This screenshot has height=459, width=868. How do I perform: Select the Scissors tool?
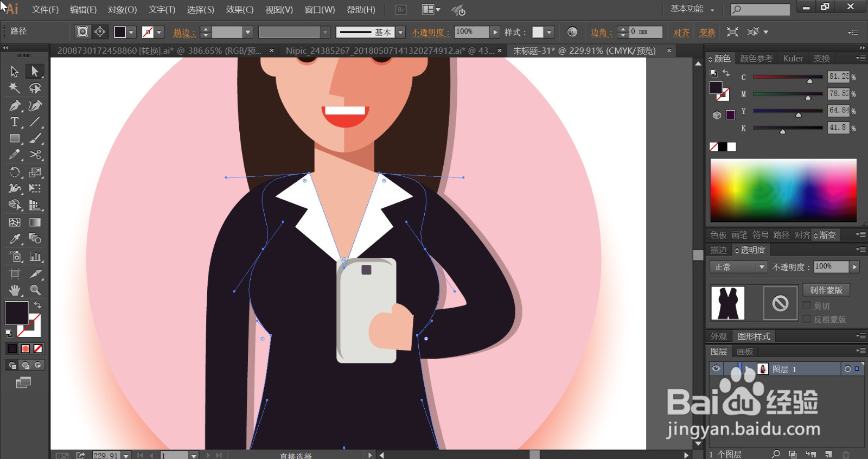pos(35,155)
